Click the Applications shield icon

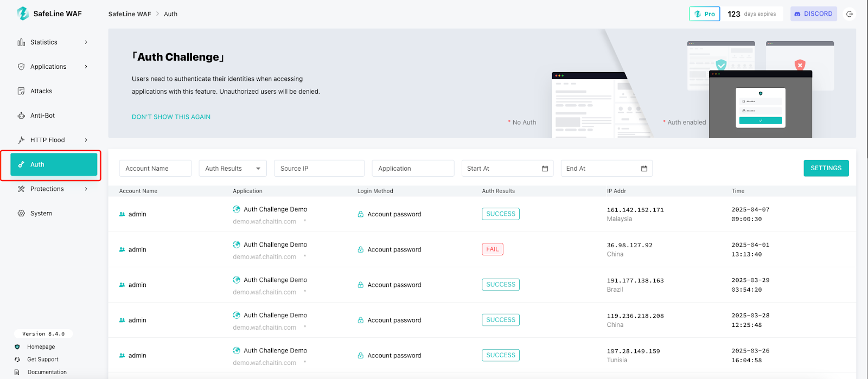(21, 67)
